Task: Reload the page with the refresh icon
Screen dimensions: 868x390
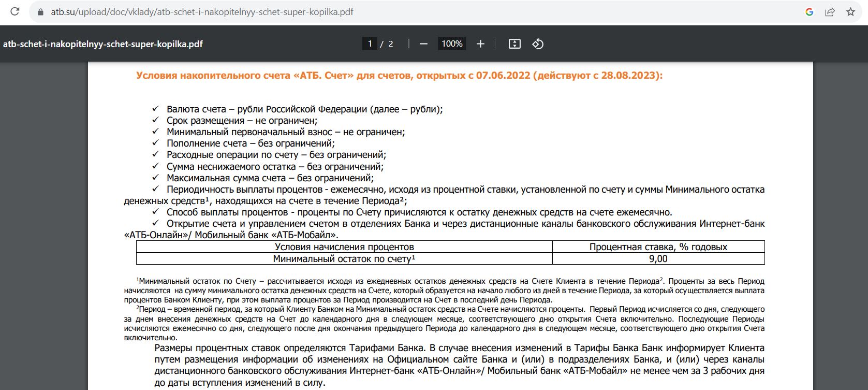Action: 15,11
